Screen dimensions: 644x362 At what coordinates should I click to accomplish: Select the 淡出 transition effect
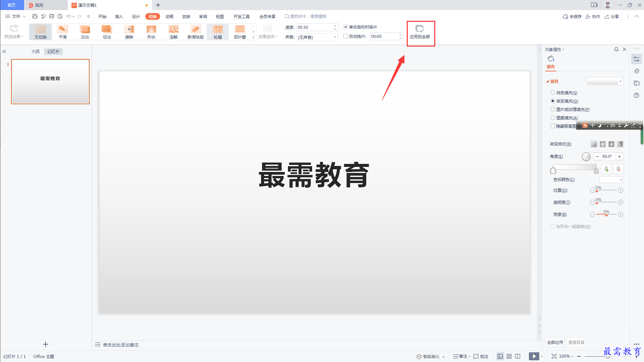[85, 32]
